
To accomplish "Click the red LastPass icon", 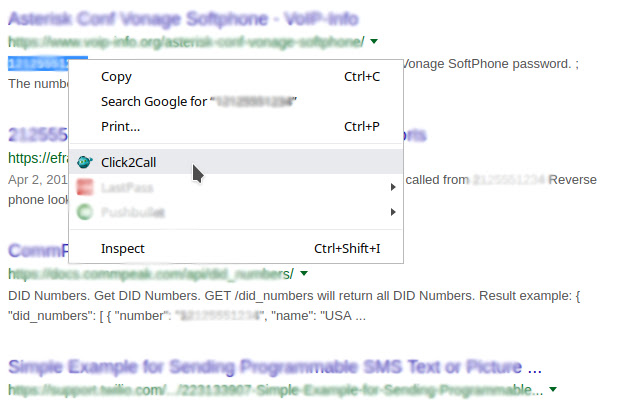I will pyautogui.click(x=85, y=187).
